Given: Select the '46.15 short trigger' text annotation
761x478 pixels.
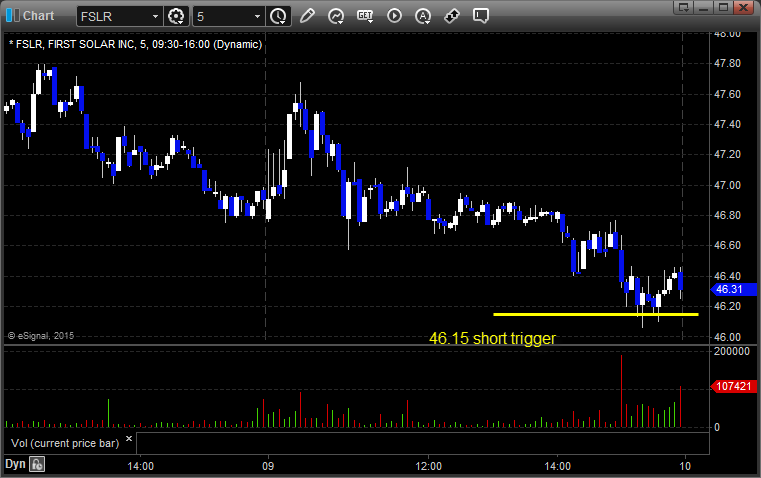Looking at the screenshot, I should (x=492, y=338).
